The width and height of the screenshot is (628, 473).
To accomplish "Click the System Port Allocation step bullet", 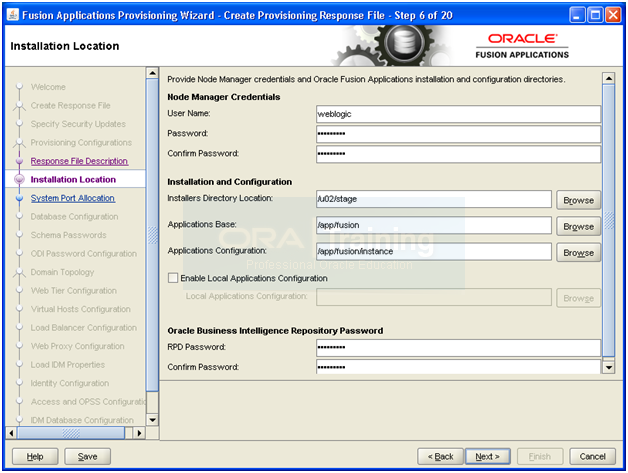I will coord(19,198).
